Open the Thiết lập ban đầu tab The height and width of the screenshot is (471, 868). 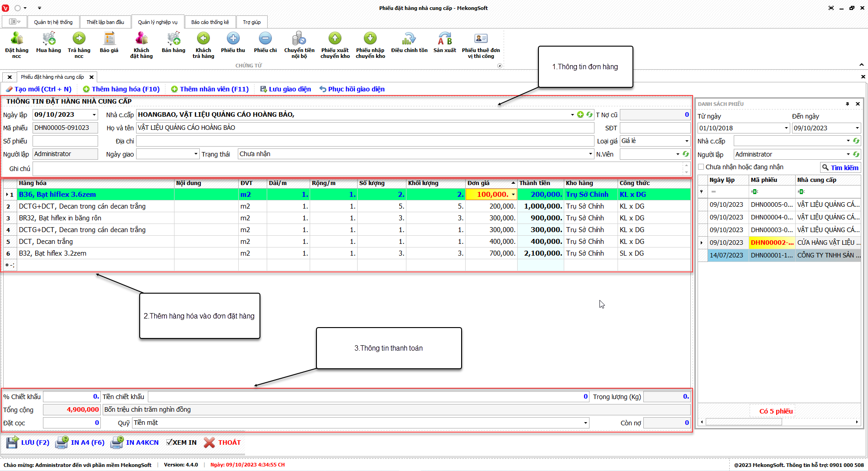pos(105,22)
